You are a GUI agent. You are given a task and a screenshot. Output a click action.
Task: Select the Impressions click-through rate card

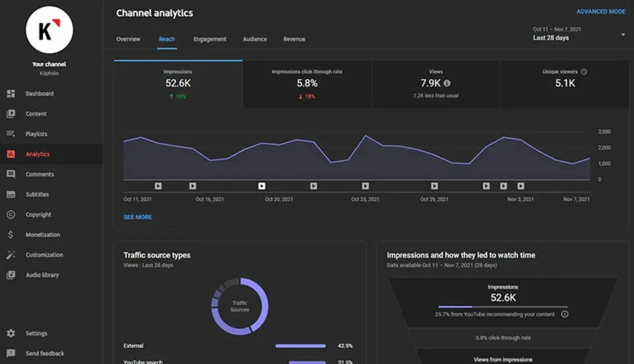pyautogui.click(x=307, y=84)
